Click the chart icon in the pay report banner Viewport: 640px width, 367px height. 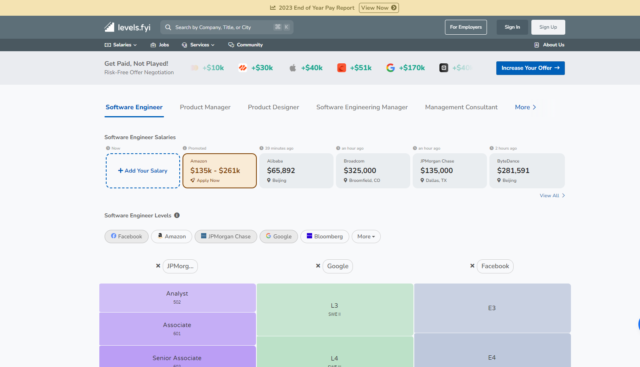coord(273,8)
